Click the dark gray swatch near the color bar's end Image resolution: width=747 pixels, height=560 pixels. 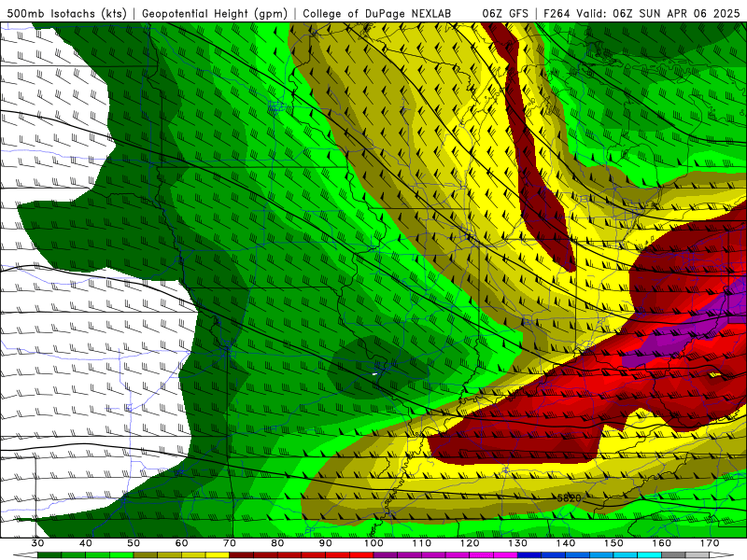click(x=673, y=555)
